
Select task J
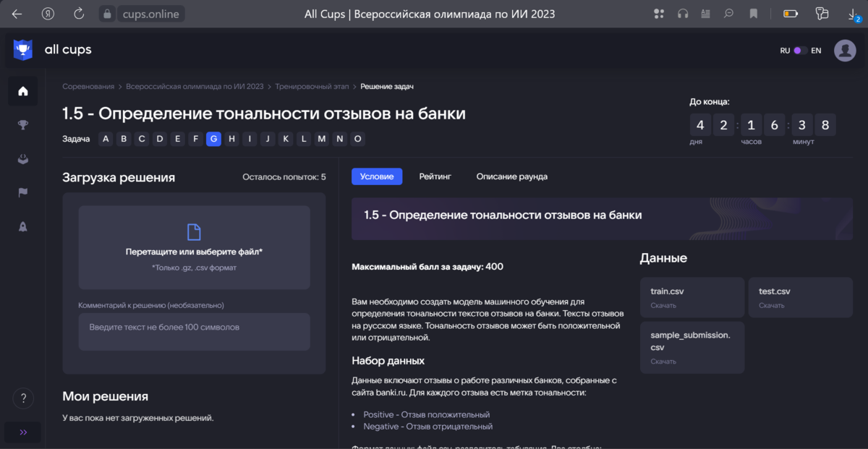tap(268, 139)
